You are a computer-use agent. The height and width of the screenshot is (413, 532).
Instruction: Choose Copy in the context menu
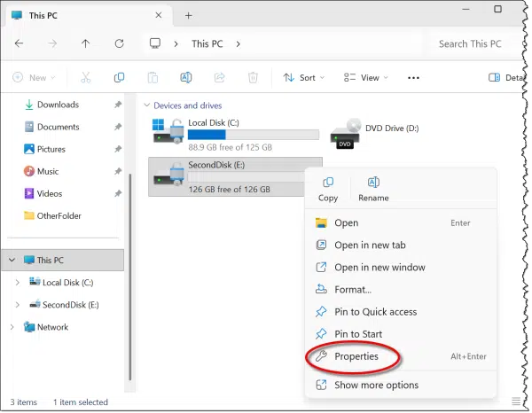coord(328,189)
